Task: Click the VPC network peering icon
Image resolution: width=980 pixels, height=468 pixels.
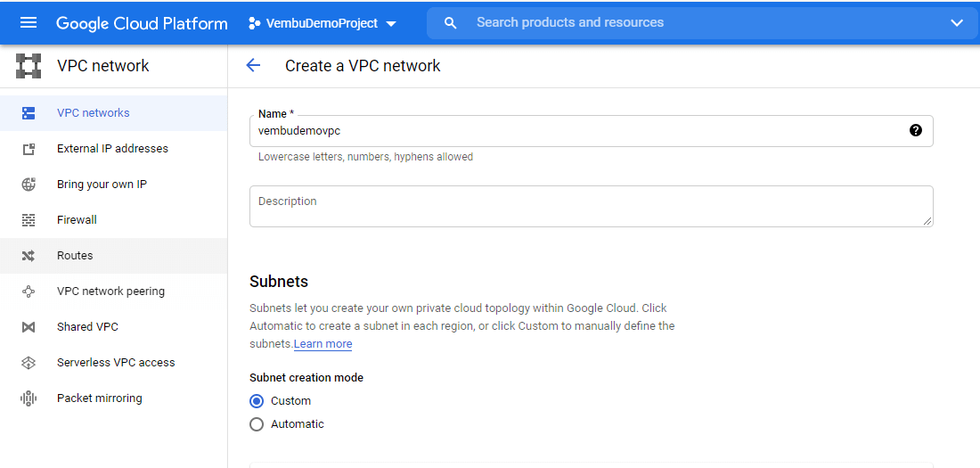Action: pyautogui.click(x=29, y=291)
